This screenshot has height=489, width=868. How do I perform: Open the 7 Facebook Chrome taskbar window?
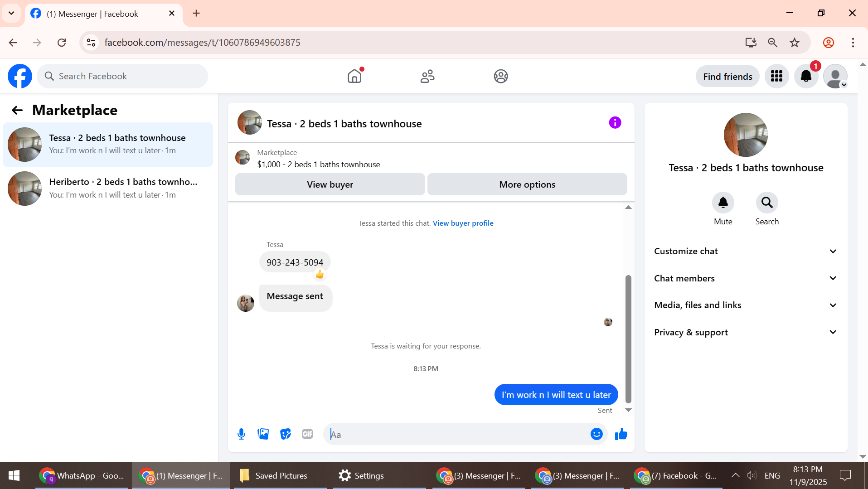676,475
